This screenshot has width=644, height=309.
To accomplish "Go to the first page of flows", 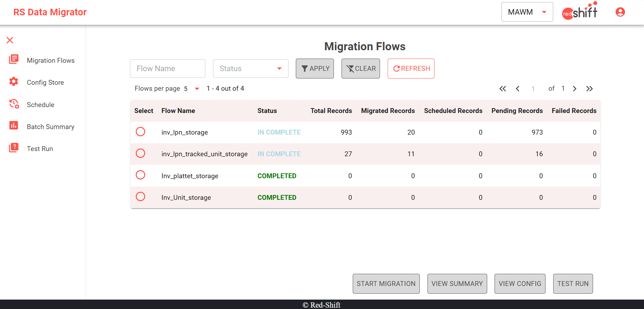I will (503, 89).
